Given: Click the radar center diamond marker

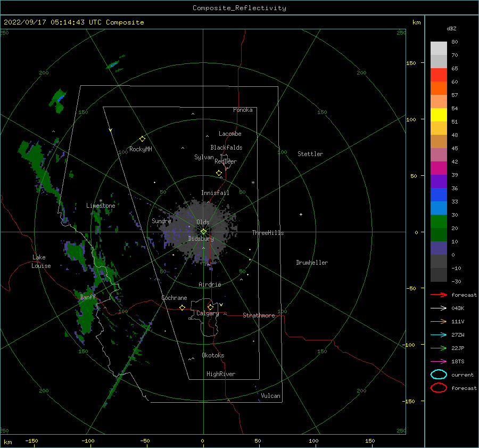Looking at the screenshot, I should pyautogui.click(x=203, y=232).
